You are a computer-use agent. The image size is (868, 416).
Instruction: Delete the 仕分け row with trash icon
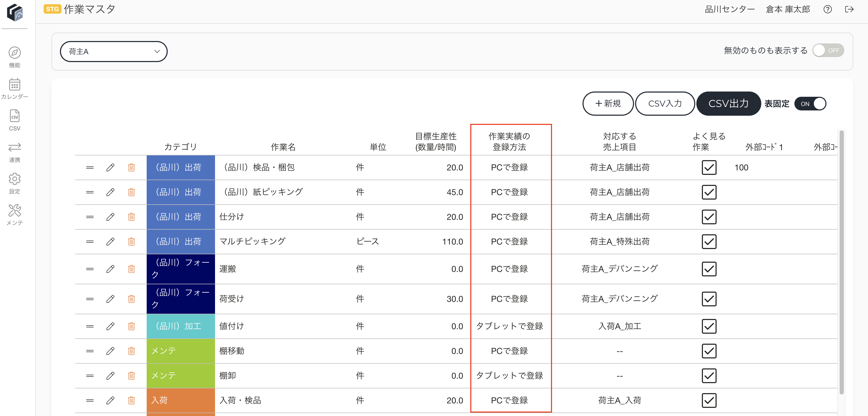point(131,217)
